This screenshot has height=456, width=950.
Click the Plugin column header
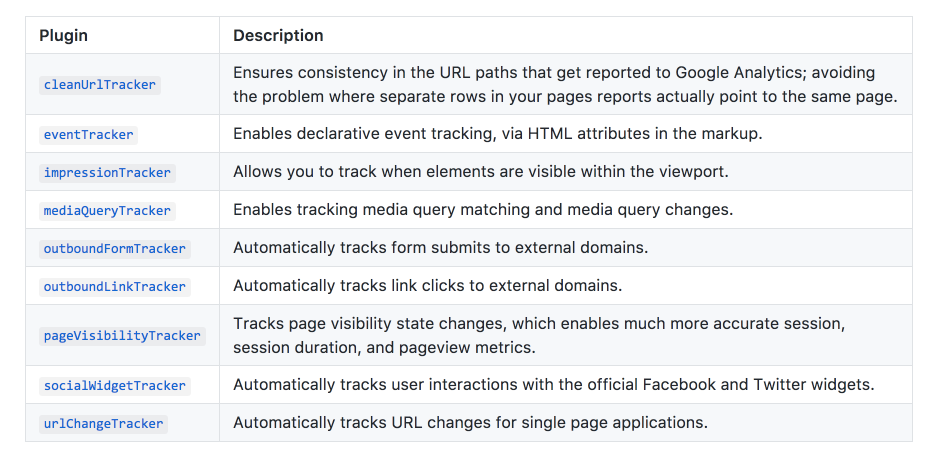(64, 36)
